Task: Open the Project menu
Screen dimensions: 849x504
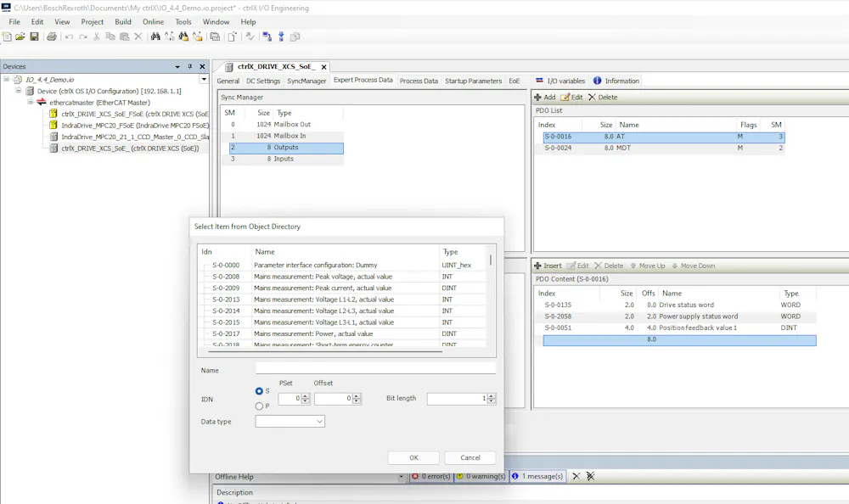Action: click(x=92, y=22)
